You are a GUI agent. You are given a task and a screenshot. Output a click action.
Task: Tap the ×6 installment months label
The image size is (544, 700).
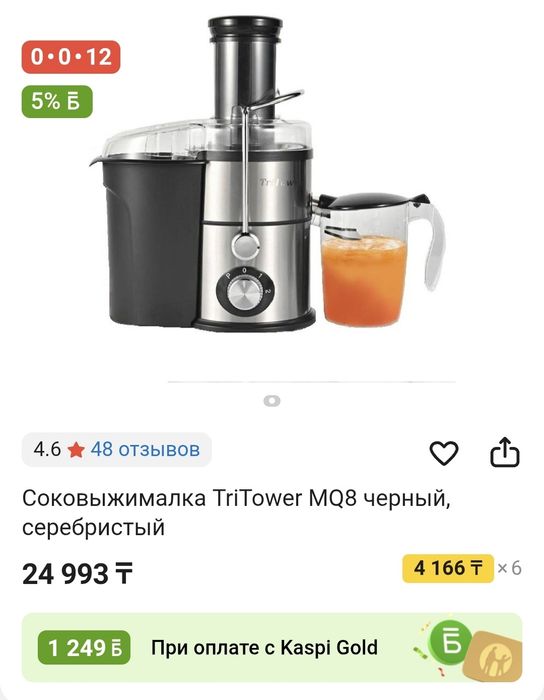(x=509, y=568)
